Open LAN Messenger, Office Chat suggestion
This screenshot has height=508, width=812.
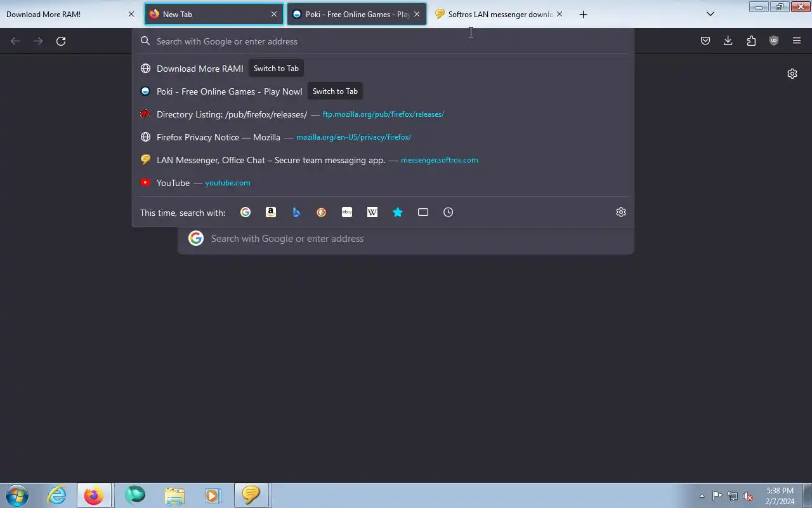(x=383, y=160)
